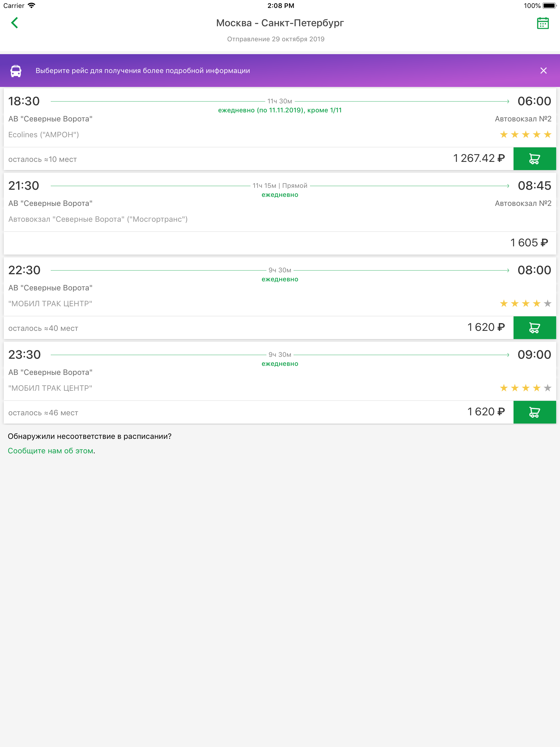Viewport: 560px width, 747px height.
Task: Add the 23:30 trip to cart
Action: (534, 412)
